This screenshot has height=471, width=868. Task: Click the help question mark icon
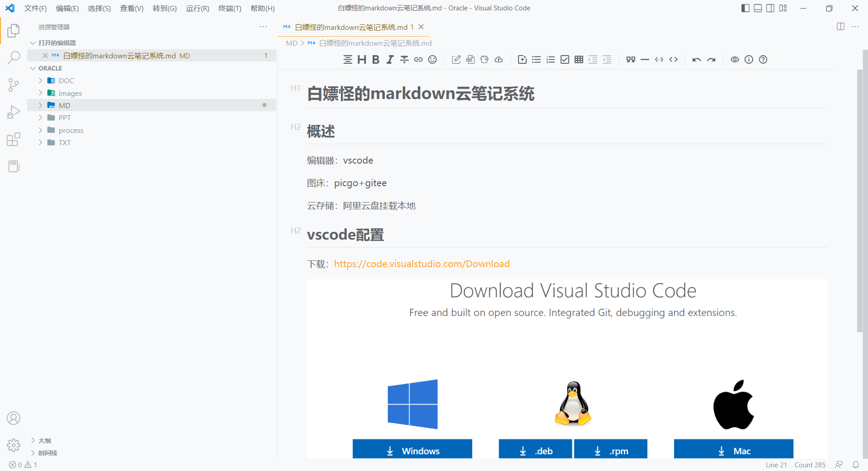tap(763, 60)
